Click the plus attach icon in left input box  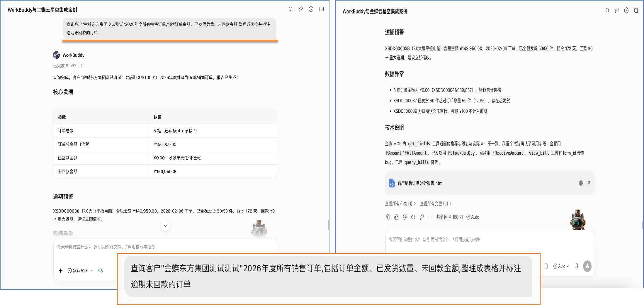pyautogui.click(x=60, y=271)
